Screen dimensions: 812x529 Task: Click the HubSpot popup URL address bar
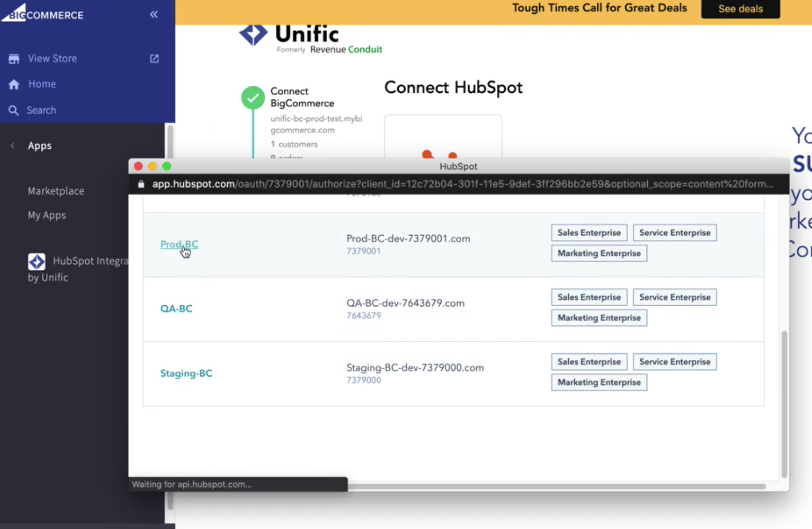[x=458, y=184]
